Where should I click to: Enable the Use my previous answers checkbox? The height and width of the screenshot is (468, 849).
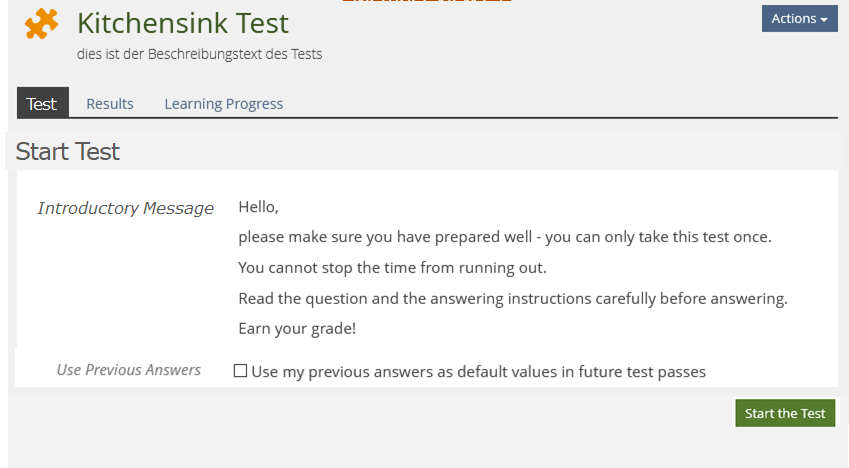tap(240, 371)
